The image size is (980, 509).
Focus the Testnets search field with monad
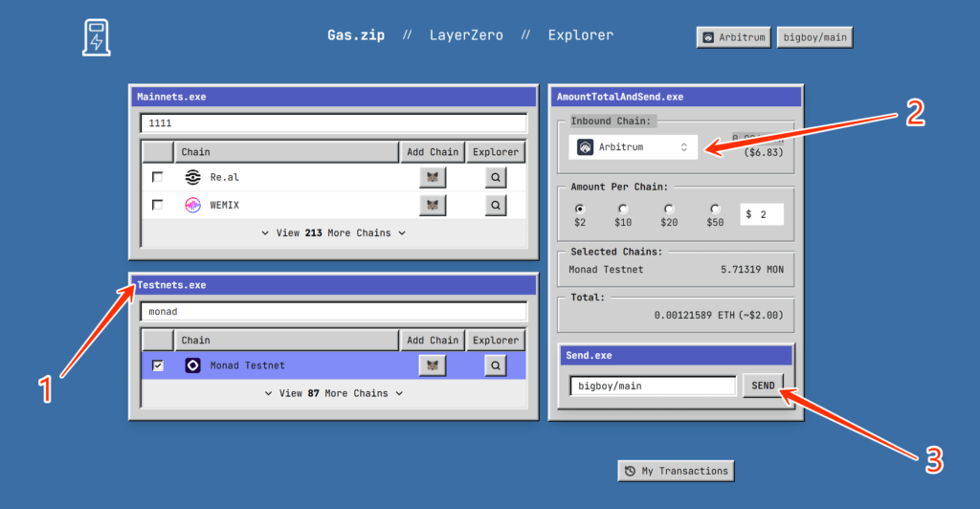pos(334,312)
